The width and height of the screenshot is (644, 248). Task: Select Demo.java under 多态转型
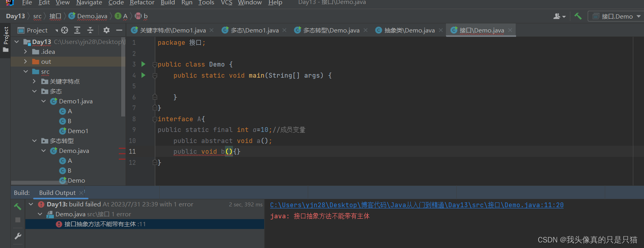coord(70,151)
